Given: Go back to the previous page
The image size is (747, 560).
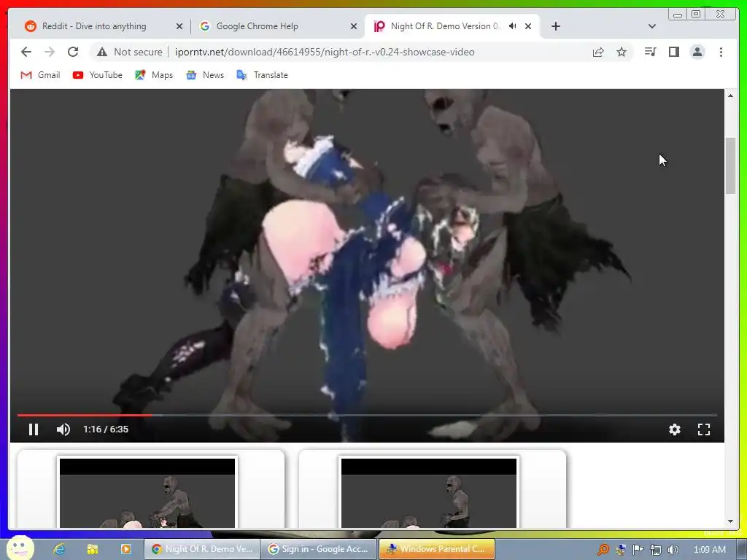Looking at the screenshot, I should coord(26,52).
